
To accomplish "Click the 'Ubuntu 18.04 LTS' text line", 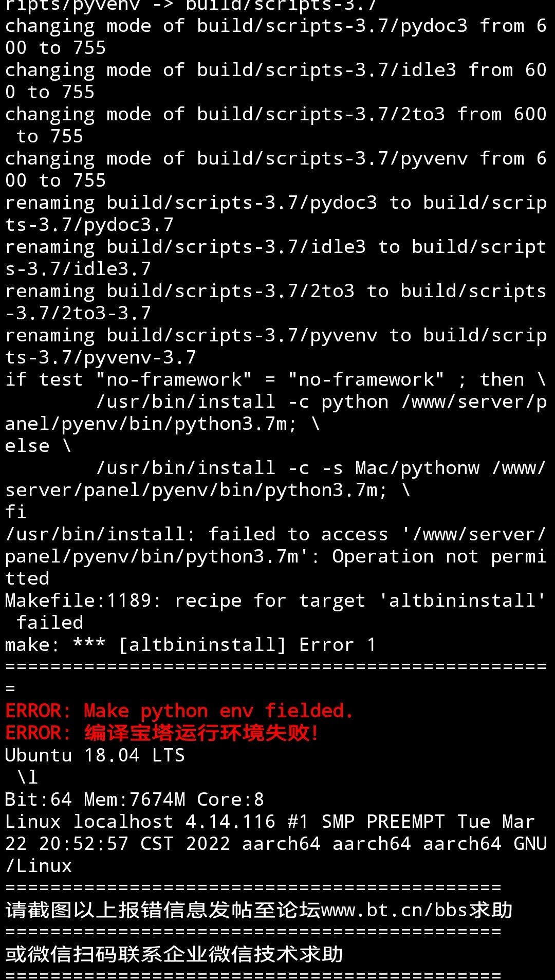I will pyautogui.click(x=95, y=755).
